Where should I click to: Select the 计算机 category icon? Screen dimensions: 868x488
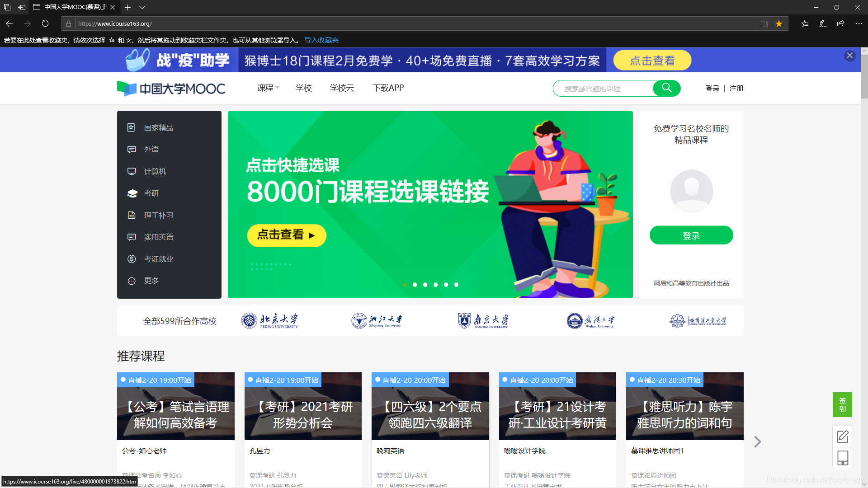click(x=131, y=171)
